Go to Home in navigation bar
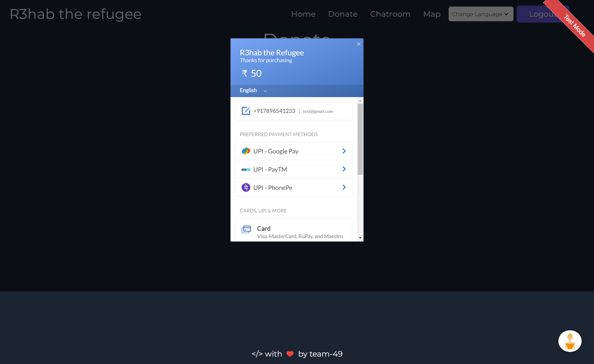 coord(303,14)
